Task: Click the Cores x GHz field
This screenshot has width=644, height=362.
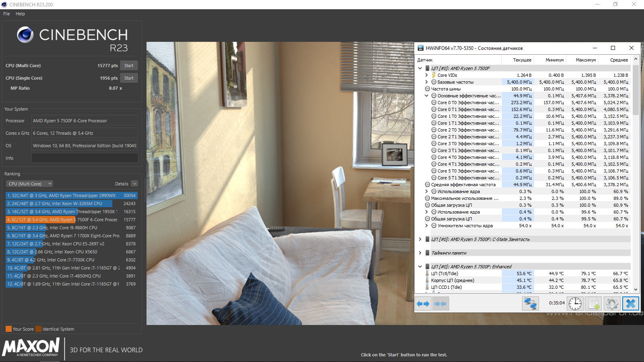Action: 85,133
